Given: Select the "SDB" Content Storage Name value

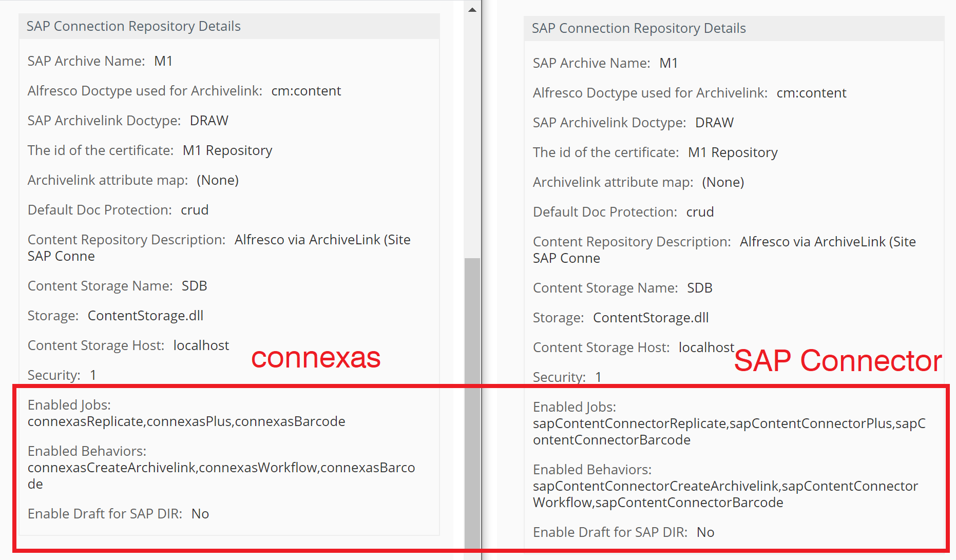Looking at the screenshot, I should point(194,285).
